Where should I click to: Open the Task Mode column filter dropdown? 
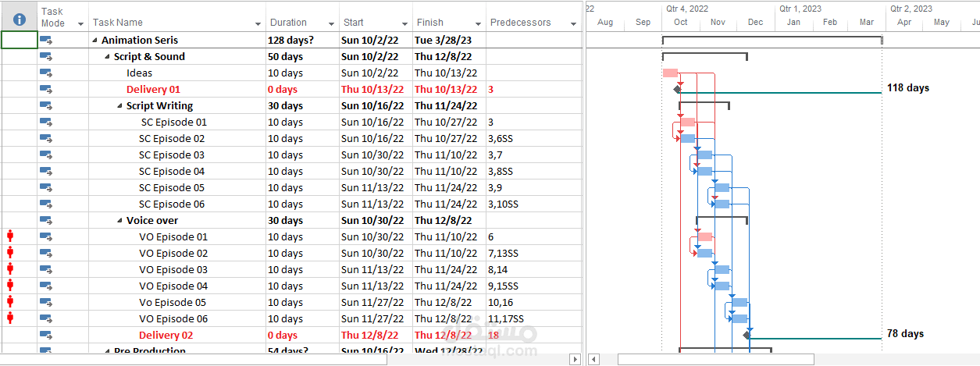pyautogui.click(x=81, y=25)
